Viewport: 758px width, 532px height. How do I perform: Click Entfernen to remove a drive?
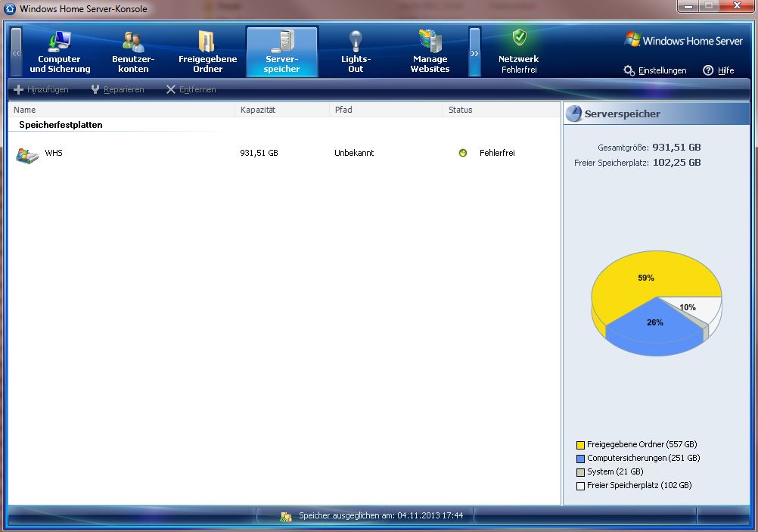point(191,89)
